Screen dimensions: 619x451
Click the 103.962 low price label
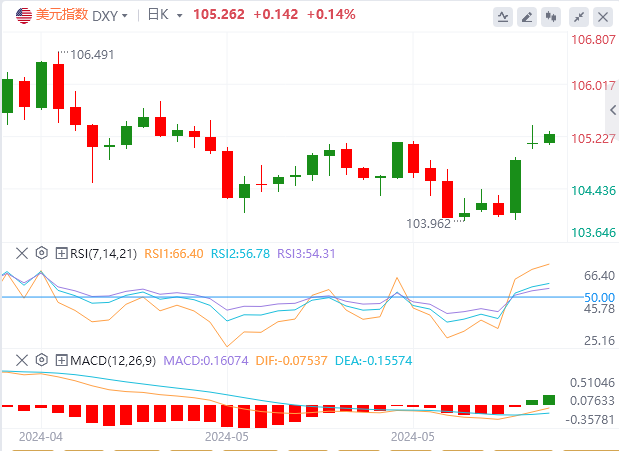[428, 224]
